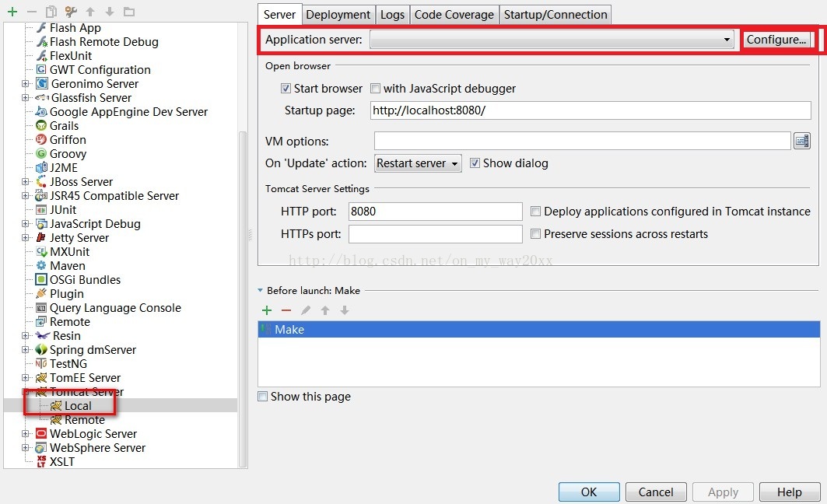Expand Glassfish Server tree node

pyautogui.click(x=25, y=97)
